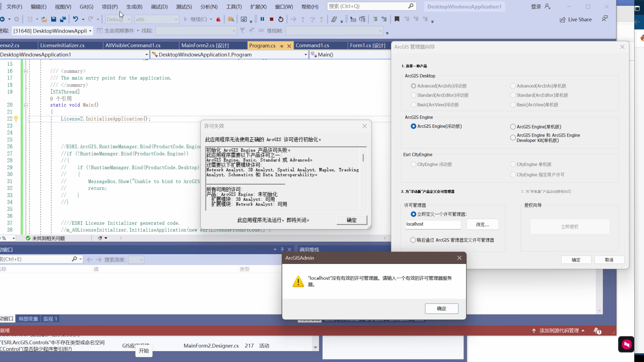
Task: Open the DesktopWindowsApplication1.Program class dropdown
Action: pyautogui.click(x=230, y=54)
